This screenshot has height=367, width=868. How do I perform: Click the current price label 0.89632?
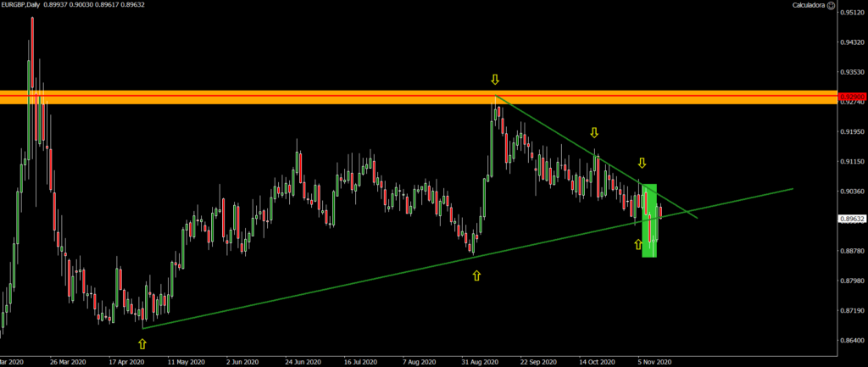pos(852,219)
